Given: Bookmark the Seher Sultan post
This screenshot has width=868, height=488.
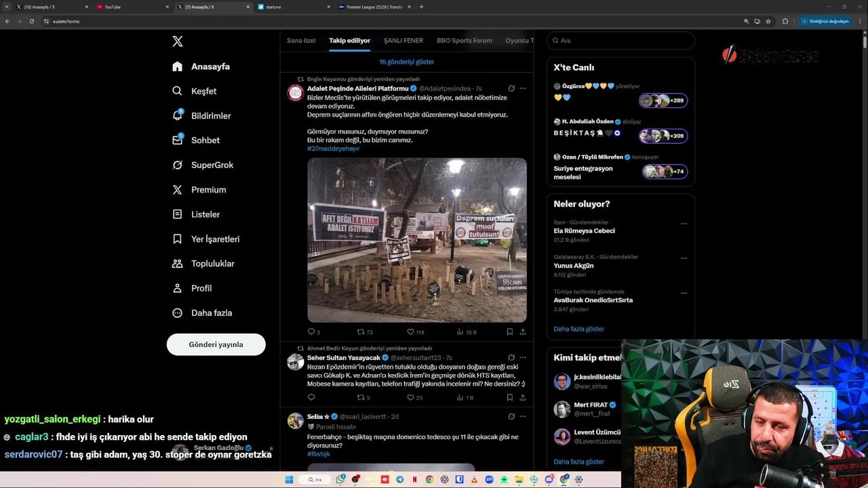Looking at the screenshot, I should click(509, 397).
